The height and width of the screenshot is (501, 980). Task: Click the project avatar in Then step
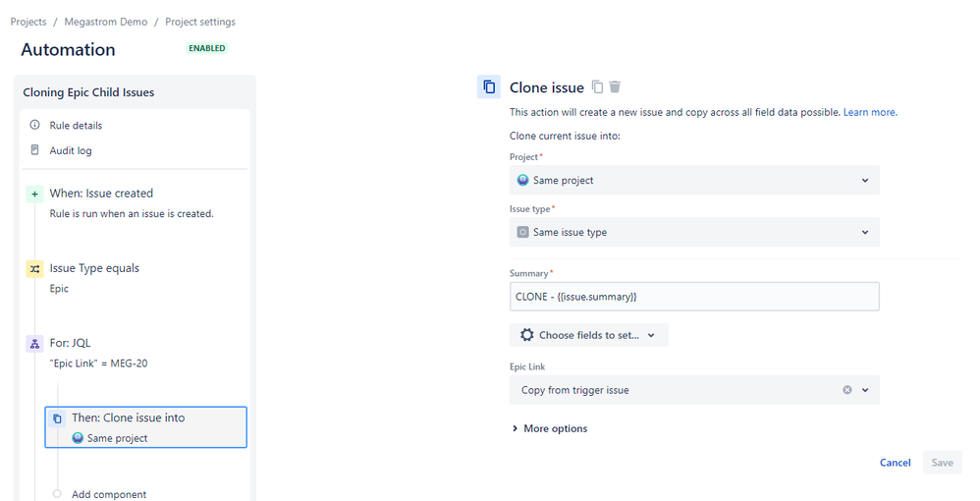click(78, 438)
